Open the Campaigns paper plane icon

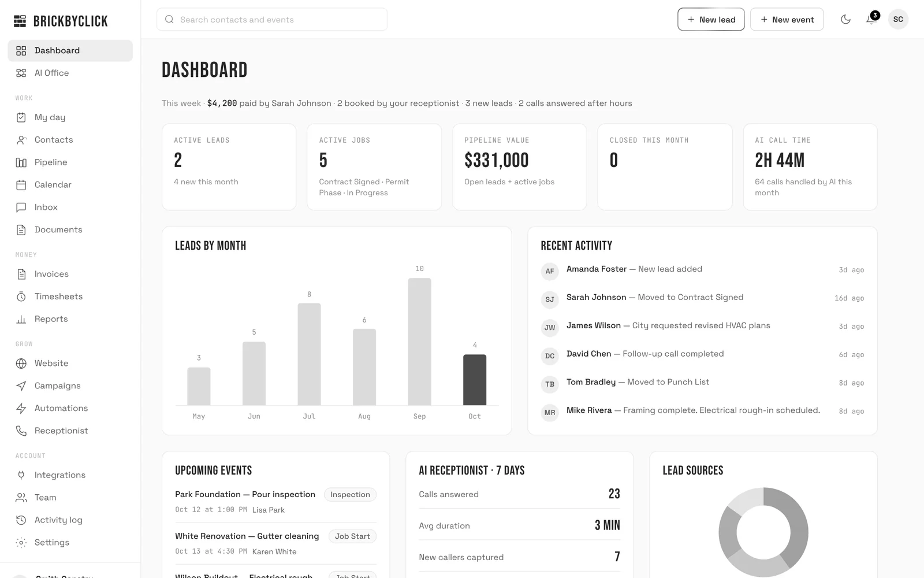coord(21,386)
